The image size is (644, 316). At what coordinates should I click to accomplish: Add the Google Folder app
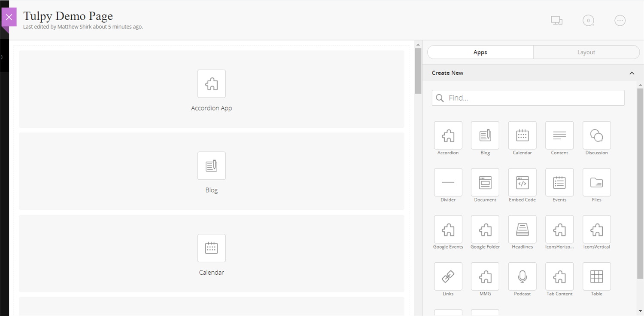tap(485, 230)
